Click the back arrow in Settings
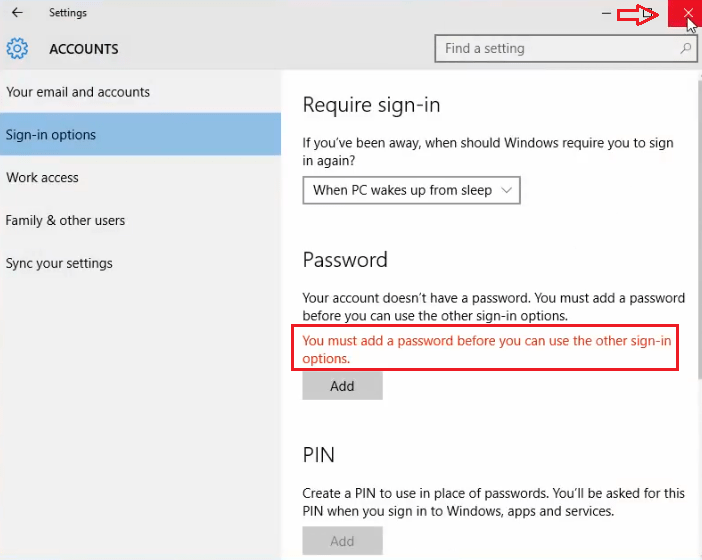Screen dimensions: 702x560 [17, 13]
